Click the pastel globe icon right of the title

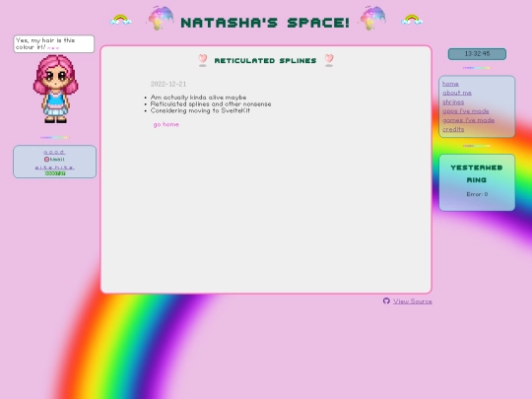click(x=372, y=18)
